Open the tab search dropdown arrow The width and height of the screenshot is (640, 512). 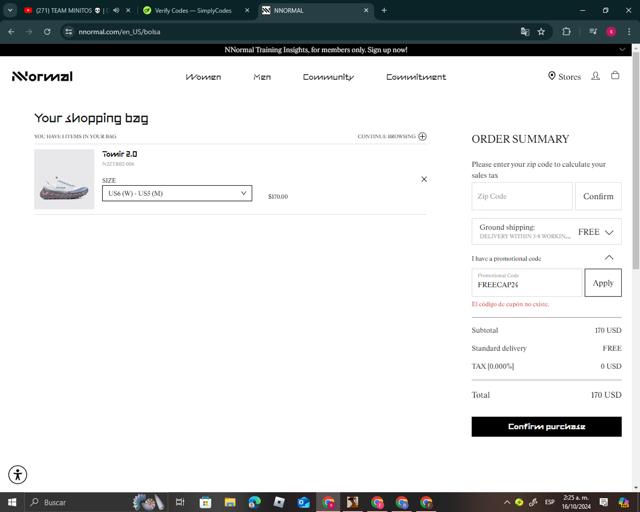(x=10, y=10)
